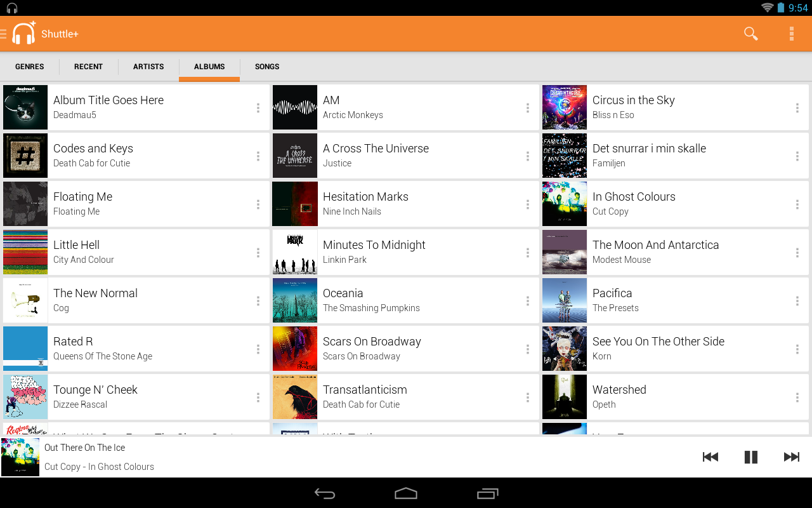Open Hesitation Marks album title

click(x=365, y=197)
